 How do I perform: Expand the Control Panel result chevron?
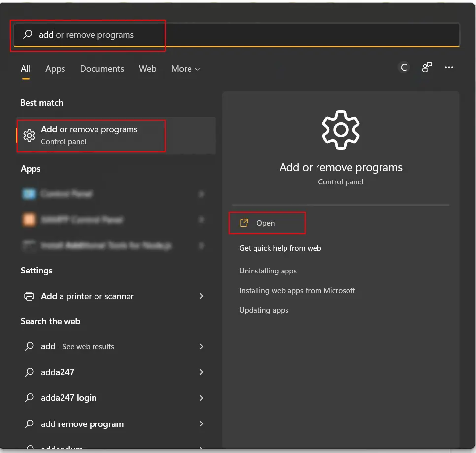(x=201, y=194)
